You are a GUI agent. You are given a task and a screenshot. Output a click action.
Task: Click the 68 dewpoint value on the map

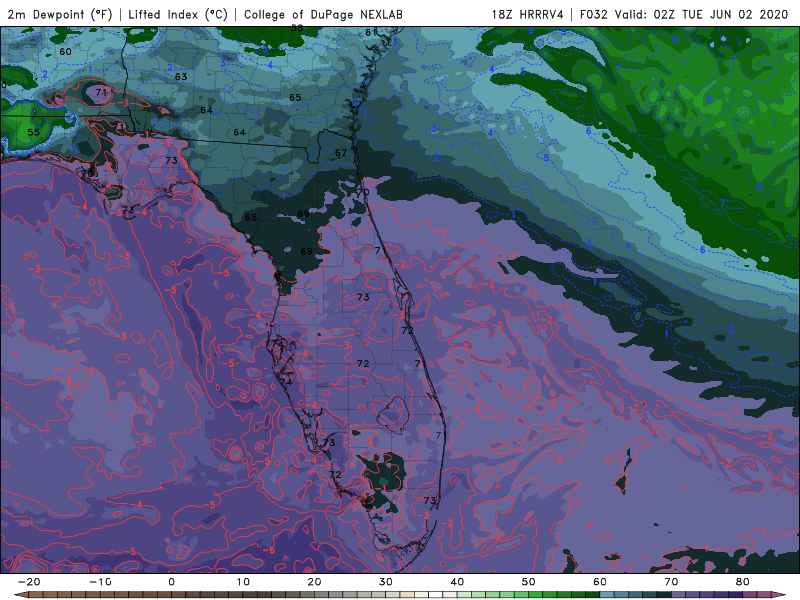pos(251,217)
